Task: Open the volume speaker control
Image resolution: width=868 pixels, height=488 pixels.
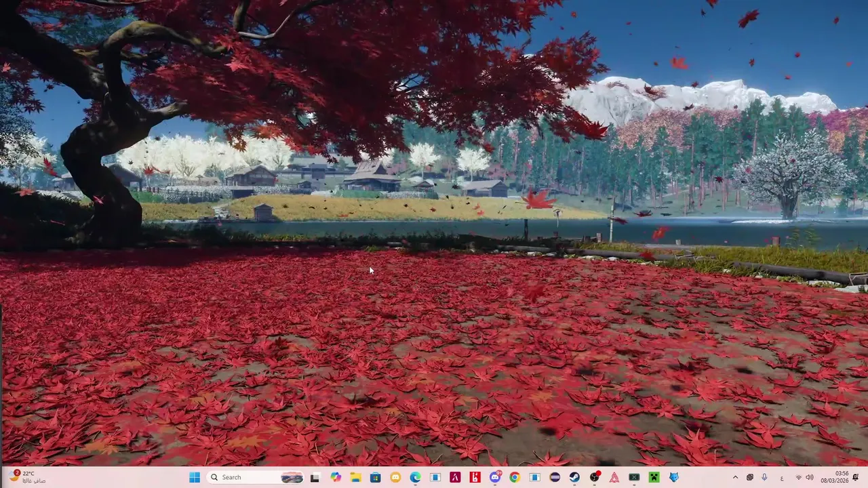Action: [x=809, y=477]
